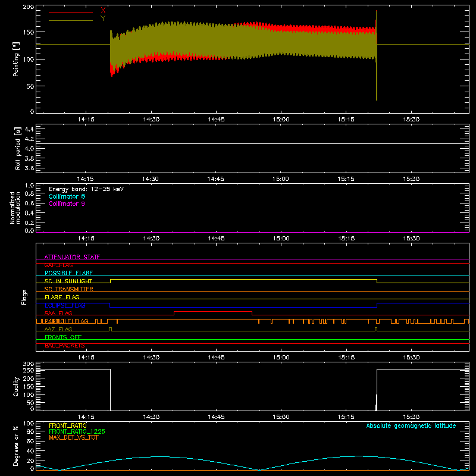Viewport: 476px width, 476px height.
Task: Click the SC_TRANSMITTER flag label
Action: tap(68, 289)
